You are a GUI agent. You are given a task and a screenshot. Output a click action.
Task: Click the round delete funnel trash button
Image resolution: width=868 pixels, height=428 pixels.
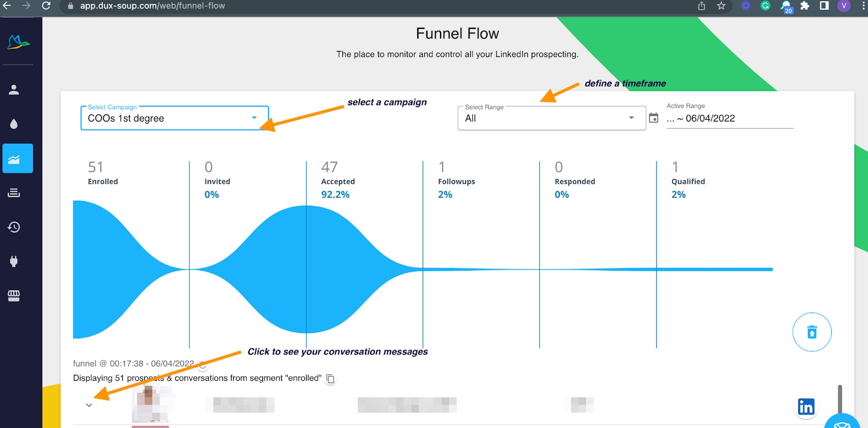[812, 332]
